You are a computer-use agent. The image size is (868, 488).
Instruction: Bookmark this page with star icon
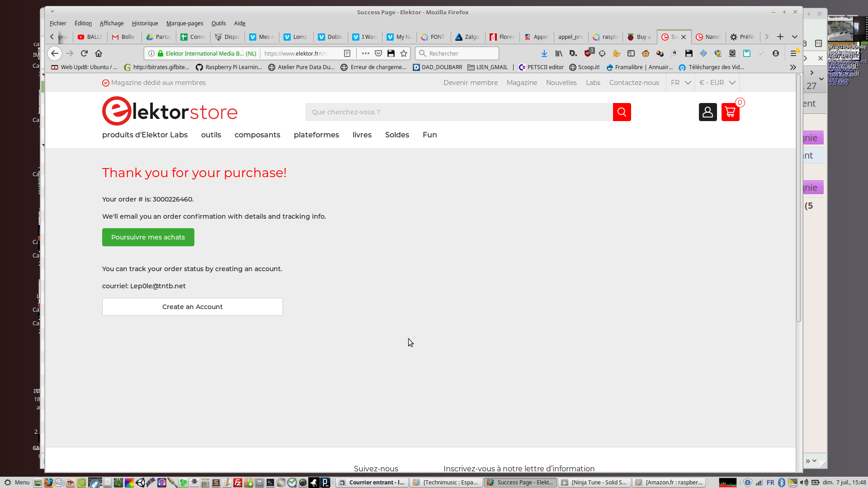[404, 53]
